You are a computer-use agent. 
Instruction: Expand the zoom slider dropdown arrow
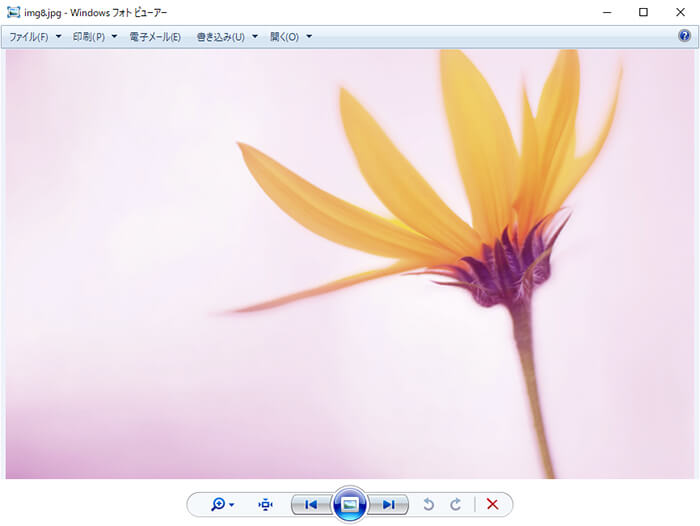pyautogui.click(x=231, y=505)
